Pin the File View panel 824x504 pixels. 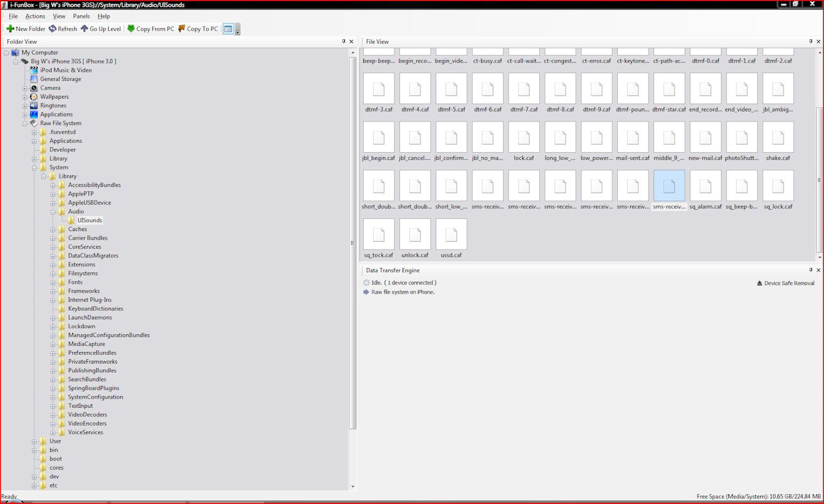811,42
